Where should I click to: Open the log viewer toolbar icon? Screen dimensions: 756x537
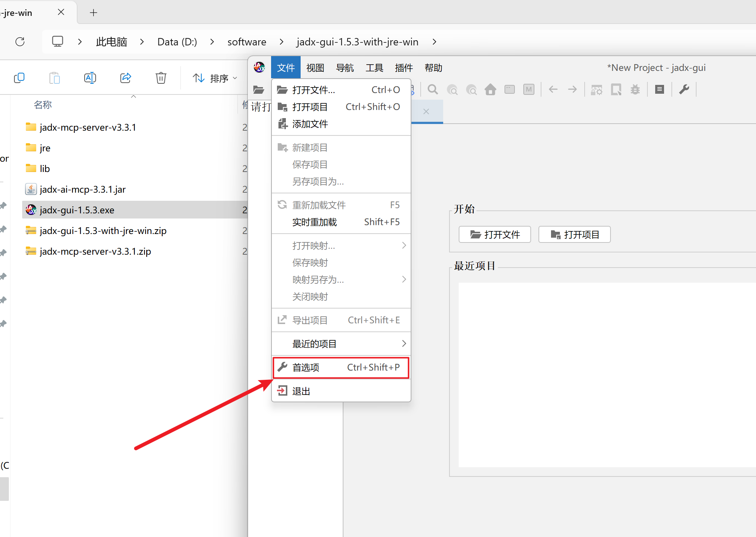click(659, 90)
